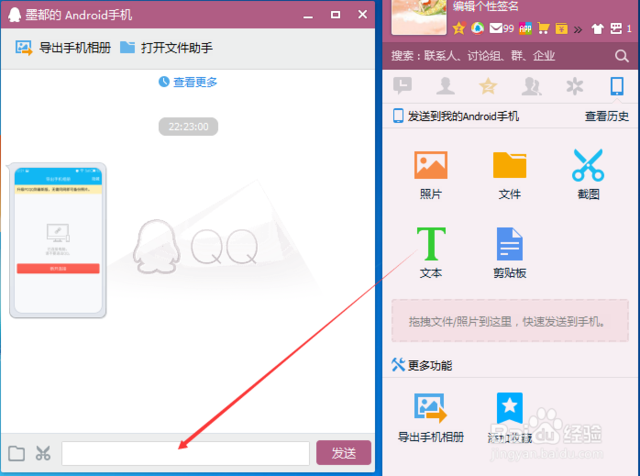Click the yellow wallet icon
640x476 pixels.
tap(562, 28)
